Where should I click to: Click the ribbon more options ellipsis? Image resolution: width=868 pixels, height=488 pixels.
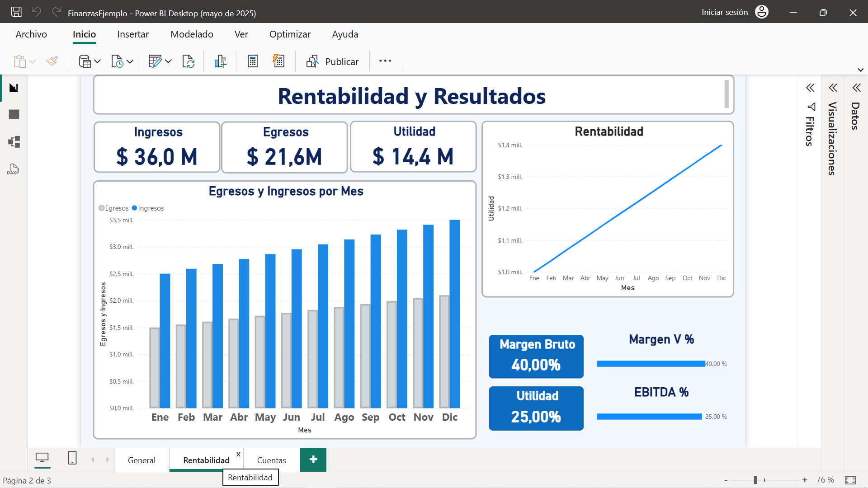pos(385,61)
